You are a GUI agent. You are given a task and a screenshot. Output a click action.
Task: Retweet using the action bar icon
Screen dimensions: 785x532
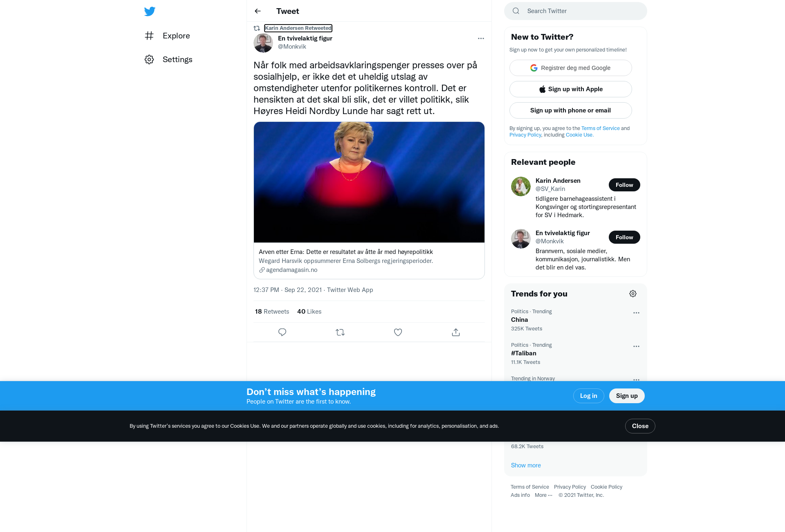click(x=340, y=332)
